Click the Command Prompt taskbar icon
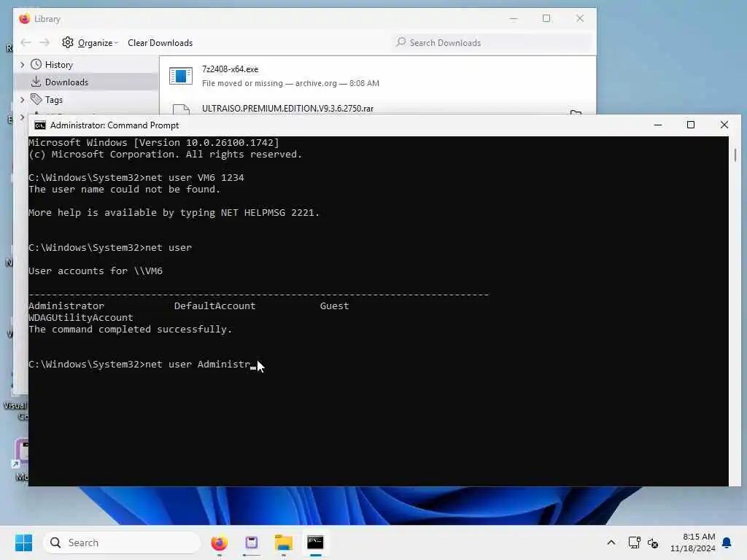This screenshot has width=747, height=560. coord(315,542)
